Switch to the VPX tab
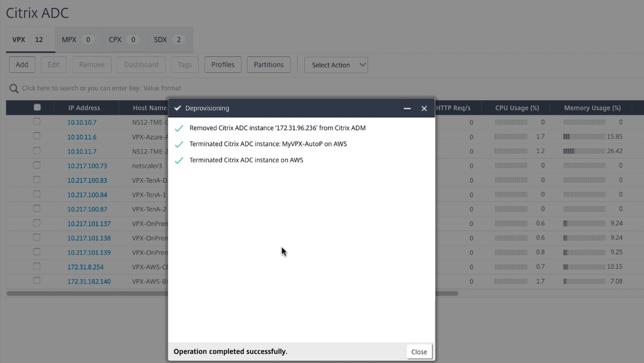Viewport: 644px width, 363px height. click(30, 40)
